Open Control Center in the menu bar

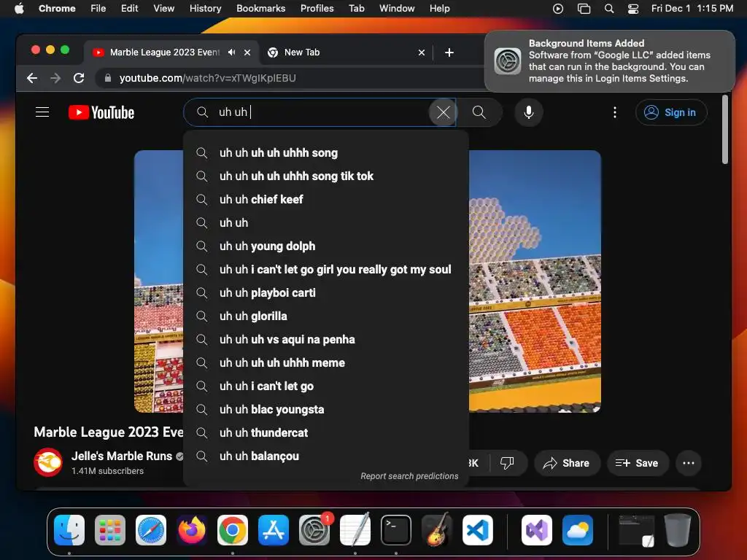(x=632, y=8)
